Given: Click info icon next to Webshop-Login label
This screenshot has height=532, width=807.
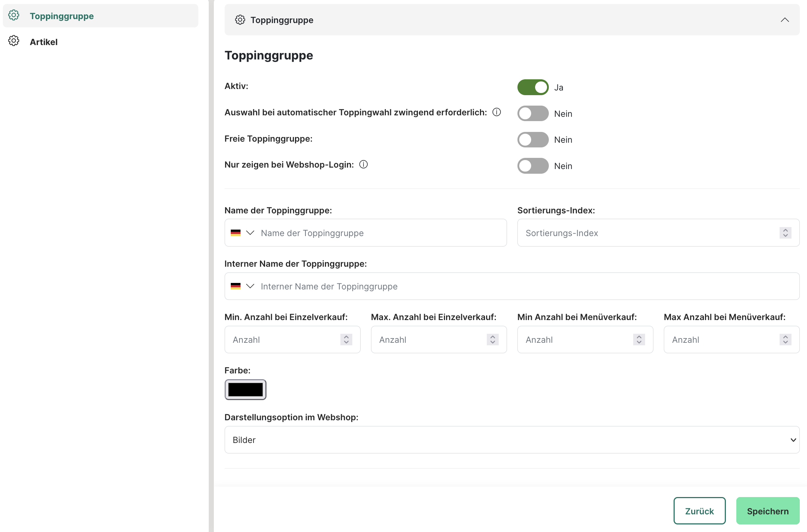Looking at the screenshot, I should coord(363,165).
